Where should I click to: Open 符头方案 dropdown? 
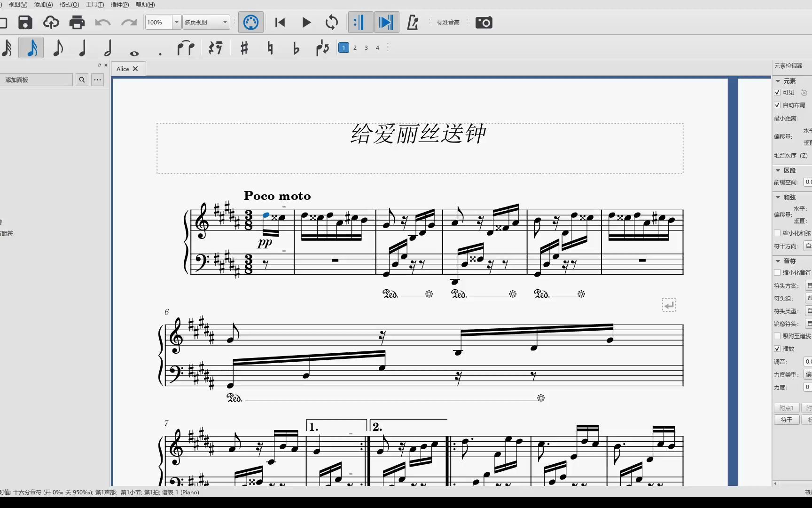tap(808, 286)
